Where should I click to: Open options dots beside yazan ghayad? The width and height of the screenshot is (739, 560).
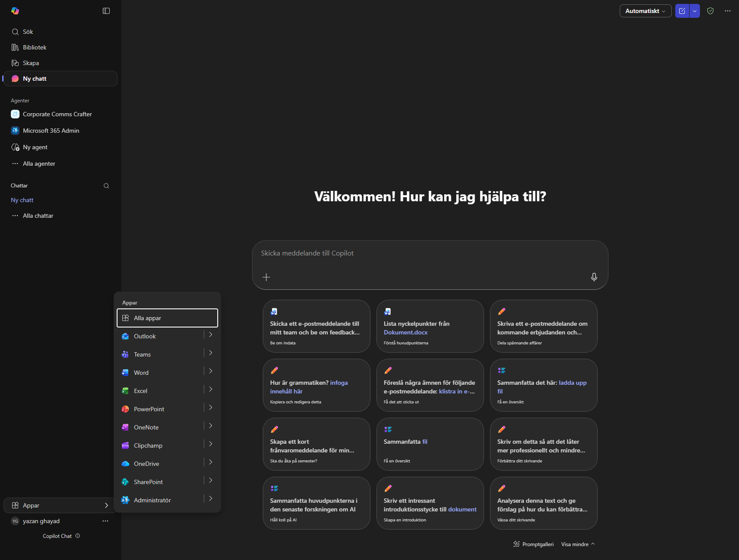coord(105,521)
